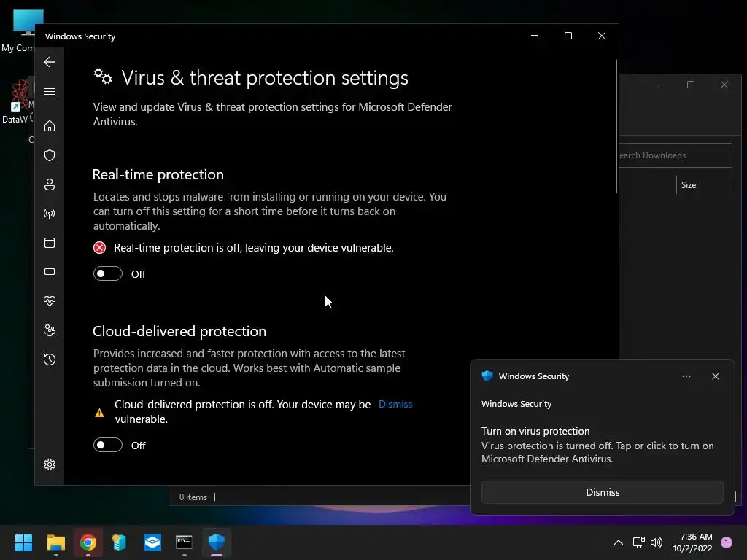The height and width of the screenshot is (560, 747).
Task: Open File Explorer from the taskbar
Action: (x=55, y=542)
